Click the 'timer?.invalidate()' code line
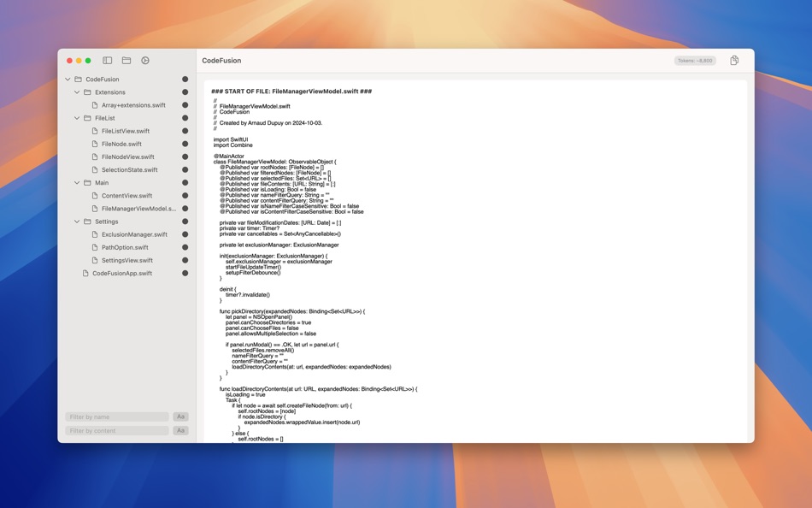This screenshot has height=508, width=812. click(248, 295)
